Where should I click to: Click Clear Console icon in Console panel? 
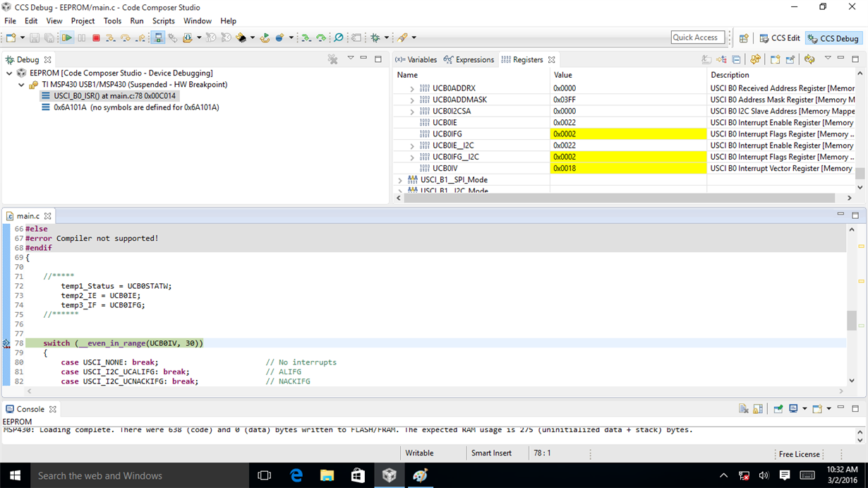coord(743,409)
